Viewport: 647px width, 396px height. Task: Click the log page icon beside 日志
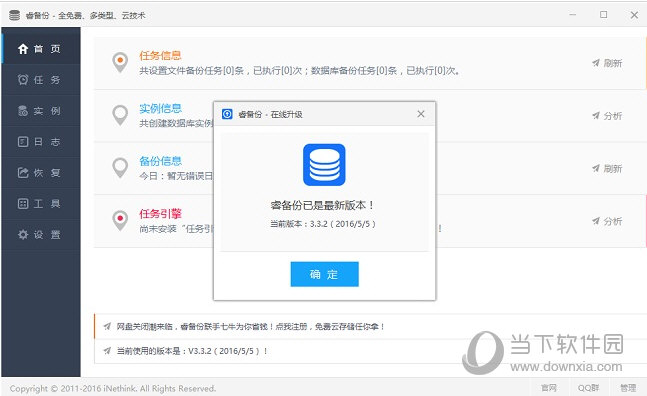[23, 141]
